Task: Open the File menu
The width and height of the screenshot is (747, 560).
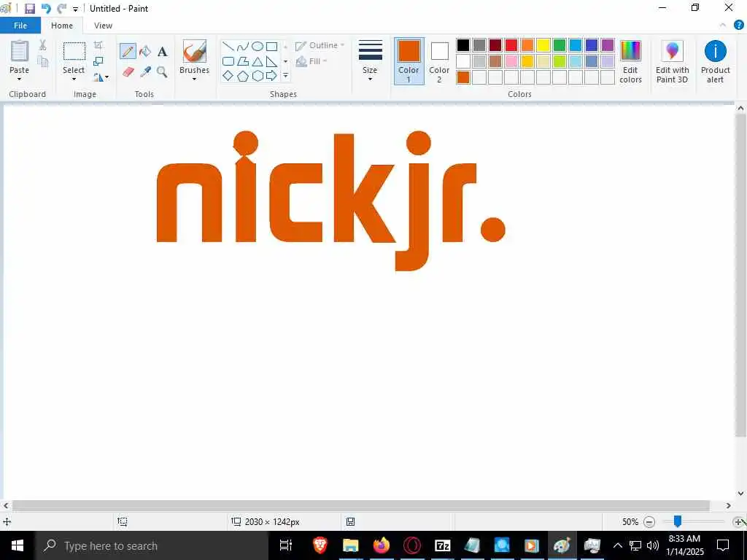Action: click(x=20, y=26)
